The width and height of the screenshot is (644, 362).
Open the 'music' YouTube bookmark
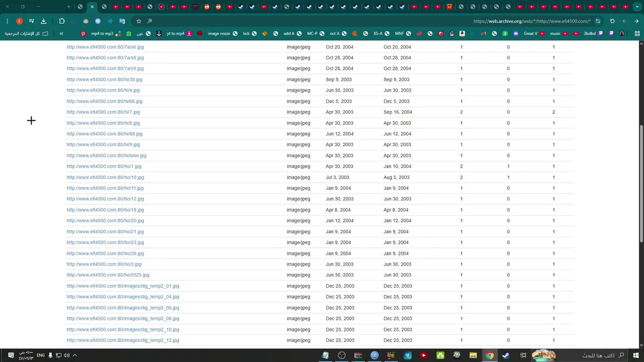558,34
